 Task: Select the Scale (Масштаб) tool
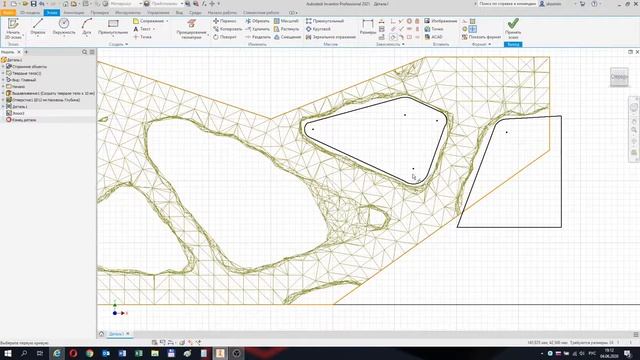(x=286, y=21)
